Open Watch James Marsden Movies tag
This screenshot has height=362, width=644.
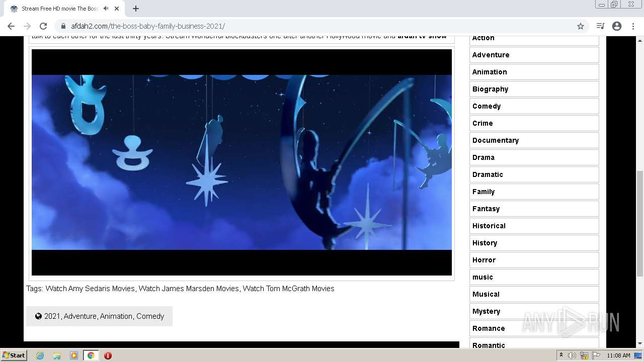[x=189, y=289]
